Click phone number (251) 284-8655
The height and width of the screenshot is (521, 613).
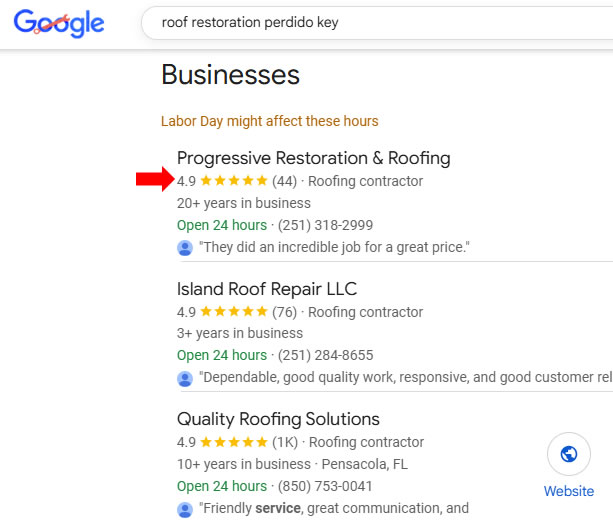325,355
